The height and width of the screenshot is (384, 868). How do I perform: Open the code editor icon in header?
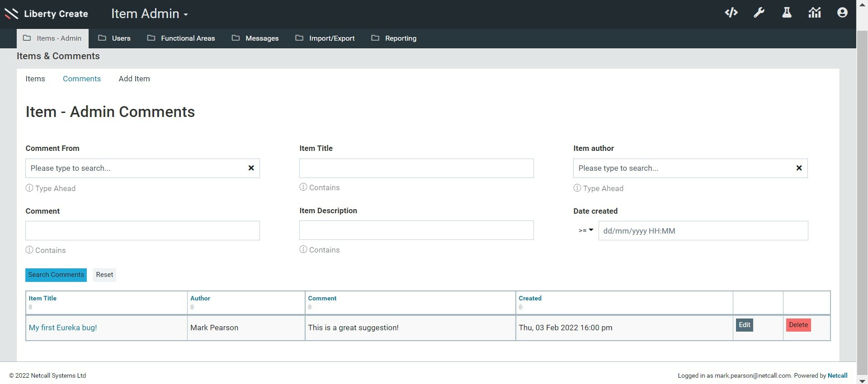point(731,13)
